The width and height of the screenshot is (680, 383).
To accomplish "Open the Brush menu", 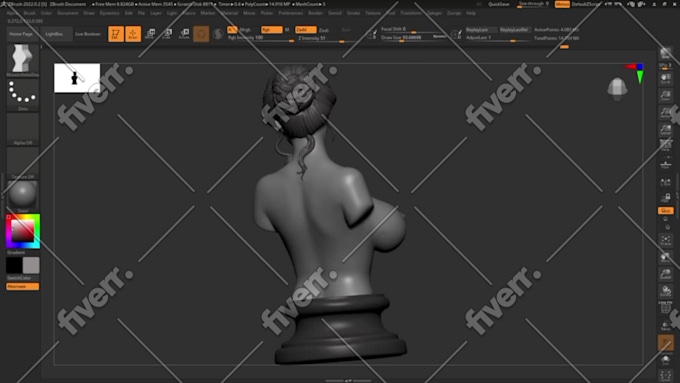I will [x=29, y=13].
